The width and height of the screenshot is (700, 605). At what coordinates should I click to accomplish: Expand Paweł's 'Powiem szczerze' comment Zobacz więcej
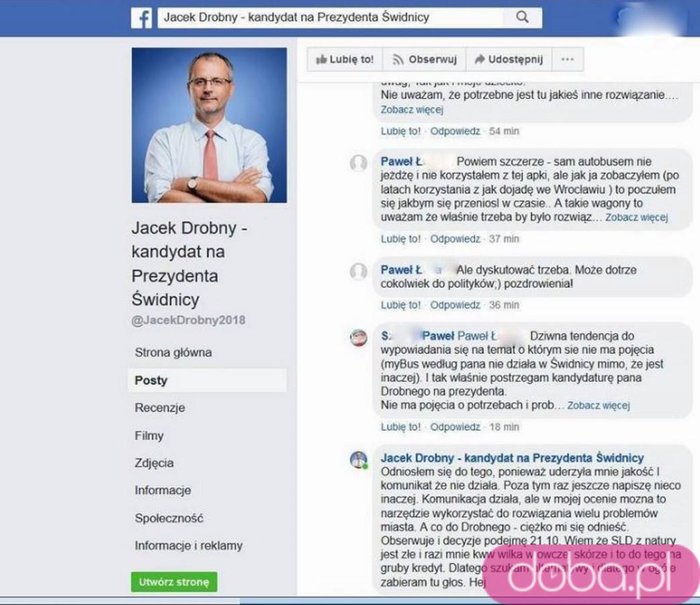point(636,218)
